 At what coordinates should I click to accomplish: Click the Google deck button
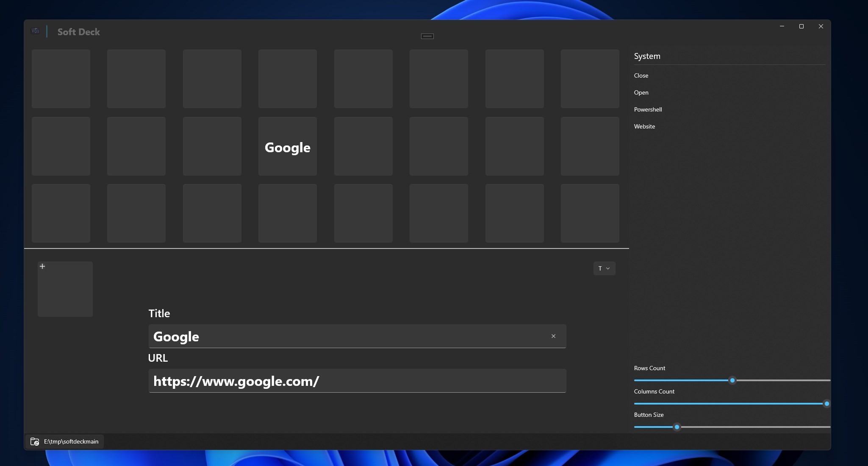[x=288, y=146]
